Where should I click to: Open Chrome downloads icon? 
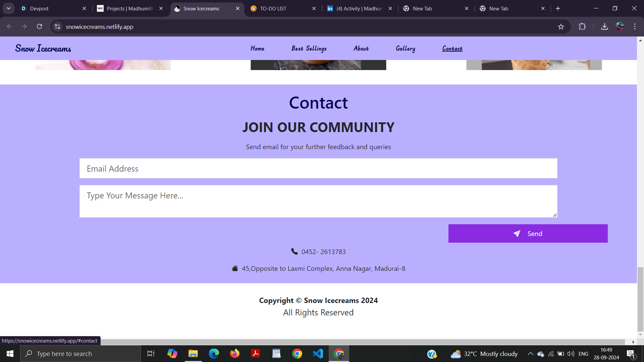[604, 26]
